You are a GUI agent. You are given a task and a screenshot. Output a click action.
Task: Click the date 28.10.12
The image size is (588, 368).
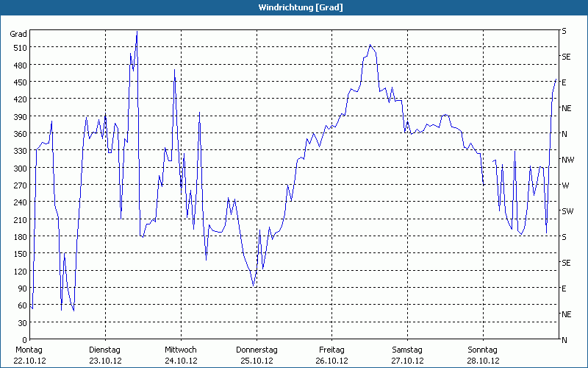[484, 361]
